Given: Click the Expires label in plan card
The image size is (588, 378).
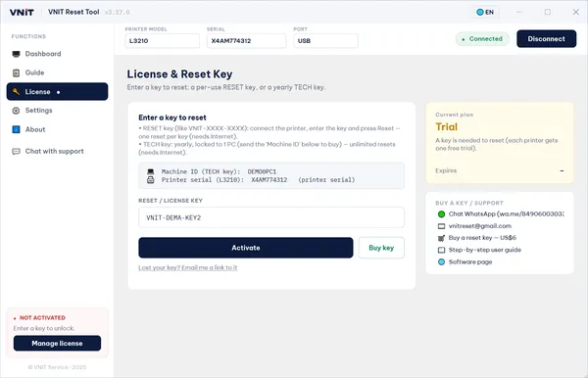Looking at the screenshot, I should [x=446, y=170].
